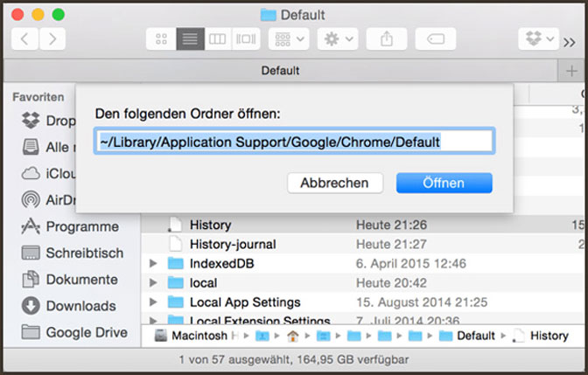The width and height of the screenshot is (588, 375).
Task: Expand the local folder
Action: [x=153, y=283]
